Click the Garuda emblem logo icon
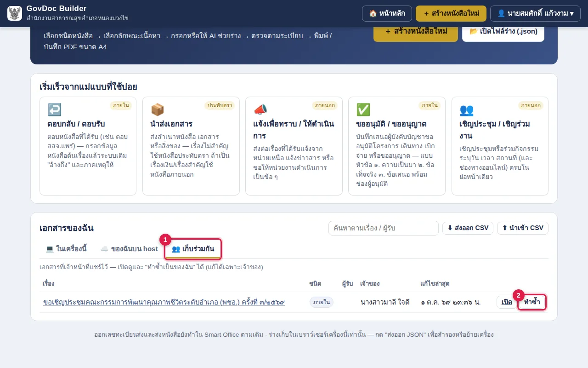Screen dimensions: 588x368 click(x=15, y=13)
